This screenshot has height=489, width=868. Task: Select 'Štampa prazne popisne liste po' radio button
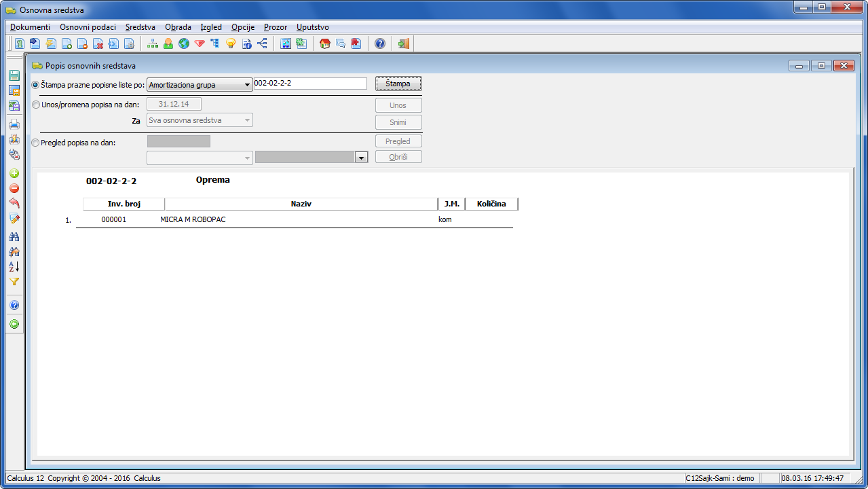click(x=36, y=85)
